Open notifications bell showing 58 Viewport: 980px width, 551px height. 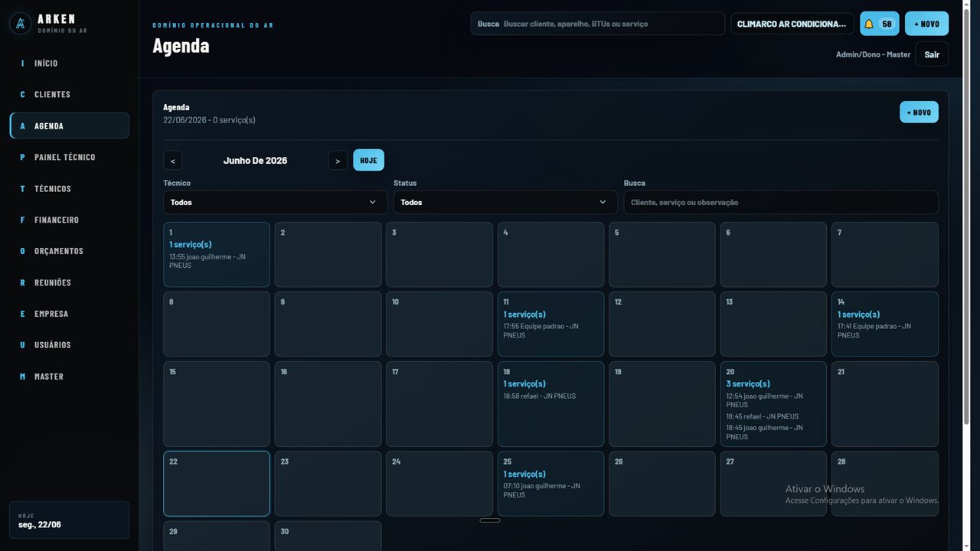pos(879,24)
